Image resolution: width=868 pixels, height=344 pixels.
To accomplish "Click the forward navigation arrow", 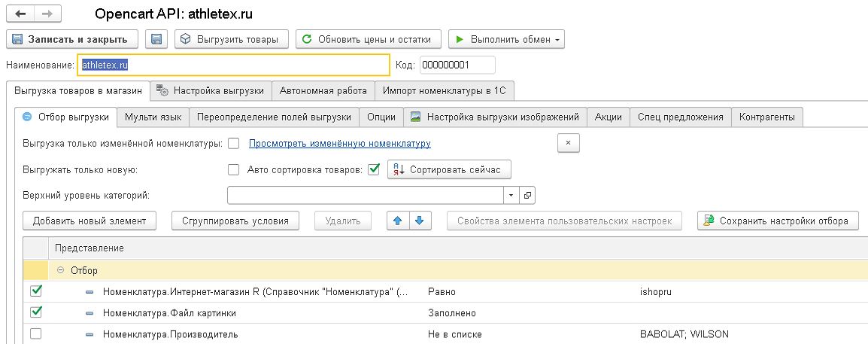I will 47,14.
